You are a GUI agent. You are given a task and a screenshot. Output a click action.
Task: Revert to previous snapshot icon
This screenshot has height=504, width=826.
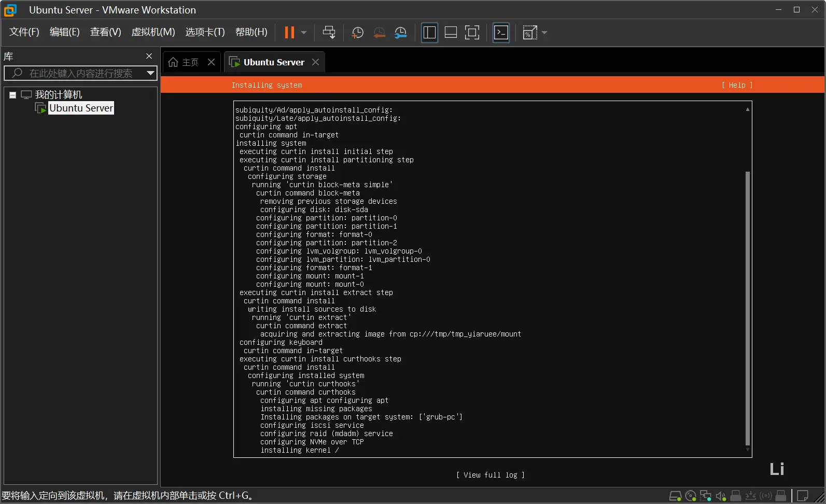tap(380, 33)
